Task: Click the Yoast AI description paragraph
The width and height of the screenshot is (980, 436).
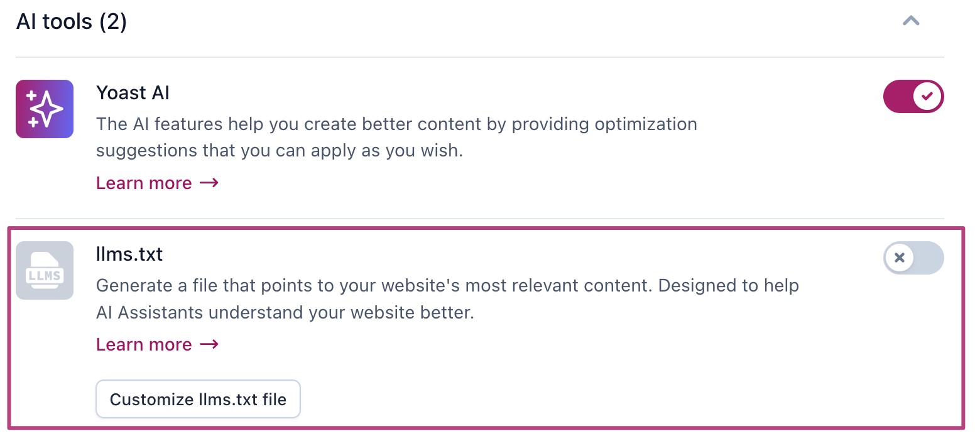Action: coord(396,137)
